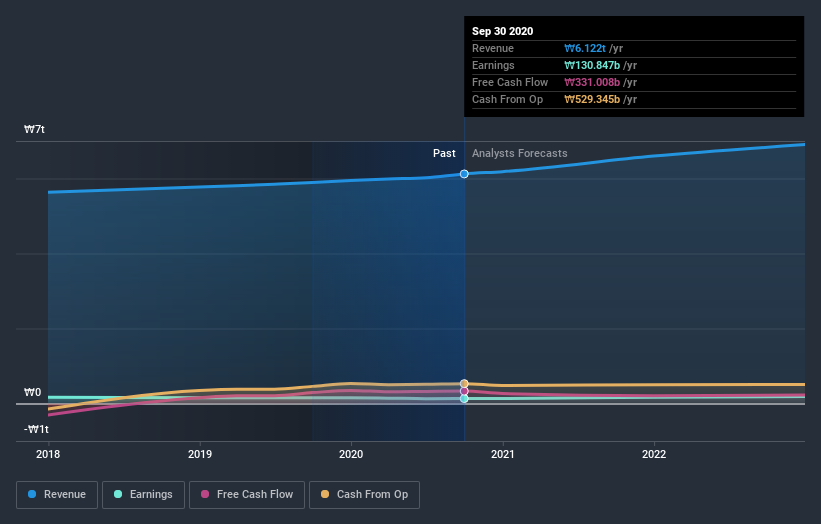Toggle the Revenue legend series
The image size is (821, 524).
pyautogui.click(x=57, y=495)
